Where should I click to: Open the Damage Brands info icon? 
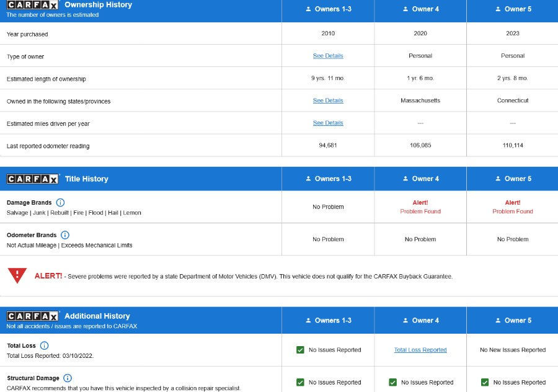point(61,203)
